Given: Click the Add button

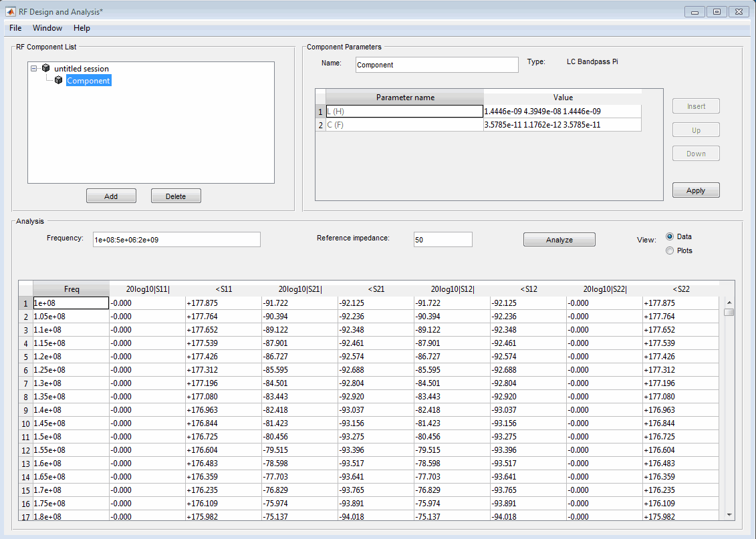Looking at the screenshot, I should (x=111, y=196).
